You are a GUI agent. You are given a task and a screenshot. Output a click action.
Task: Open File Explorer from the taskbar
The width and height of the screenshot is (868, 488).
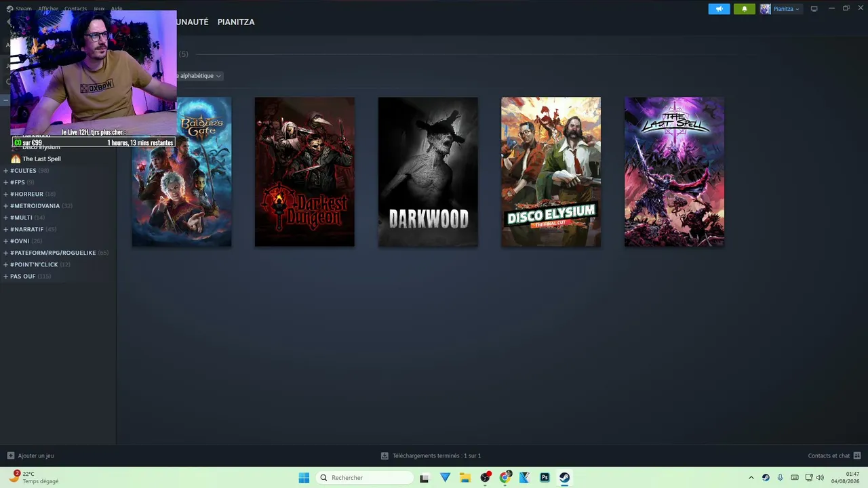tap(465, 478)
